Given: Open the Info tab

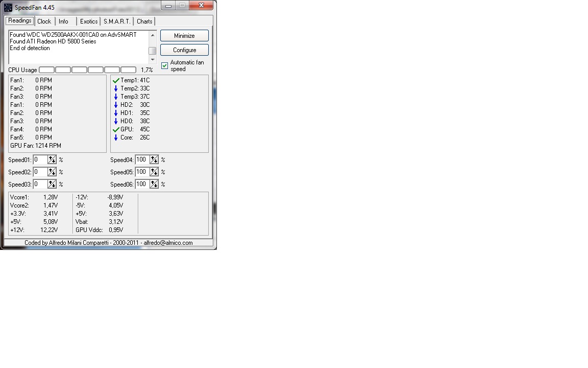Looking at the screenshot, I should click(x=63, y=21).
